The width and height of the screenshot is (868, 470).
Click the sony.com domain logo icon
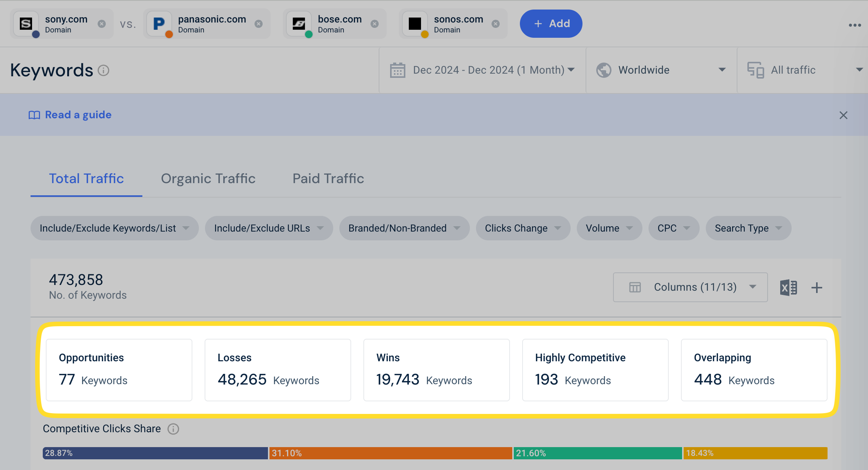tap(26, 24)
